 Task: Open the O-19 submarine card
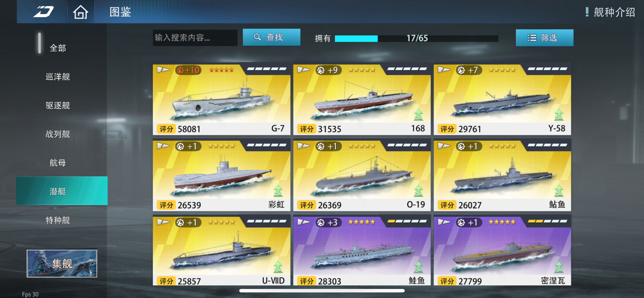pyautogui.click(x=362, y=175)
